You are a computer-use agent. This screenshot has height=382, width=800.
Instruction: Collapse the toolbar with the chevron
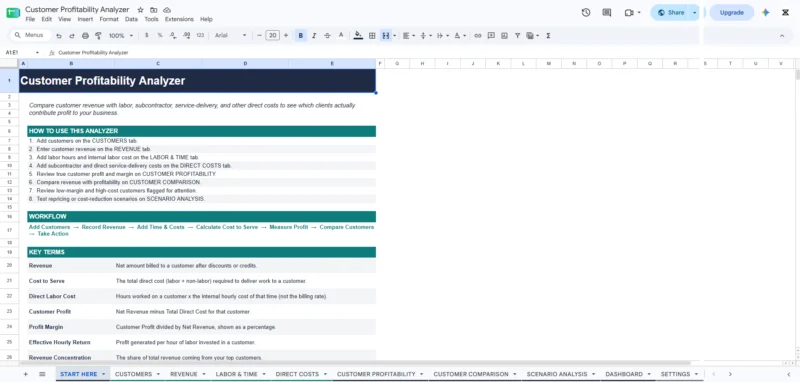[782, 36]
